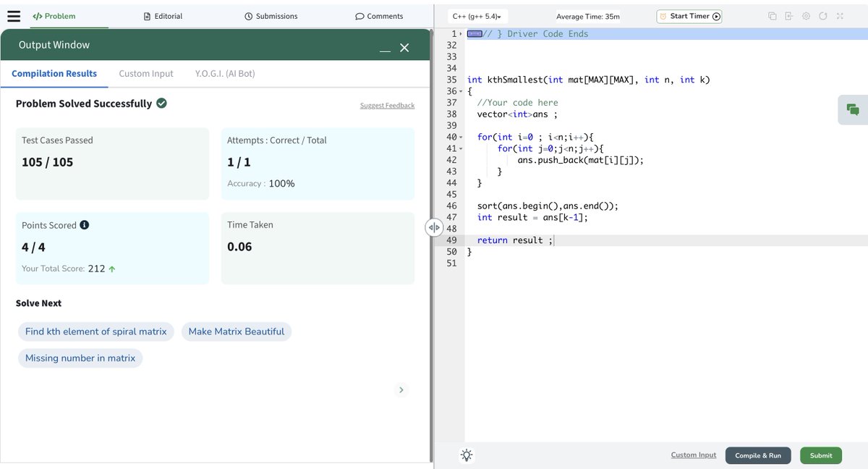Viewport: 868px width, 469px height.
Task: Click the 'Problem Solved Successfully' heading
Action: [x=84, y=103]
